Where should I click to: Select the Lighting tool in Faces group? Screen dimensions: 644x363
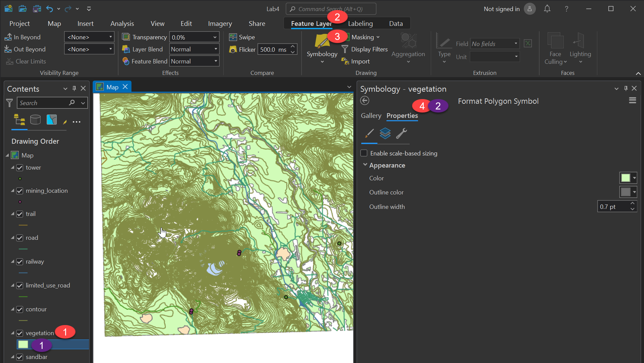580,47
